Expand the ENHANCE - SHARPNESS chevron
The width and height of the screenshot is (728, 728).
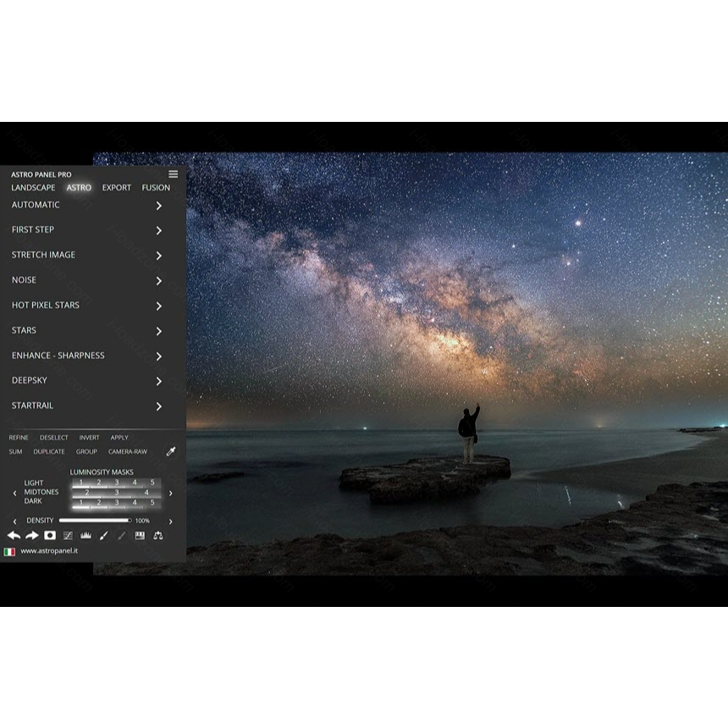(159, 356)
